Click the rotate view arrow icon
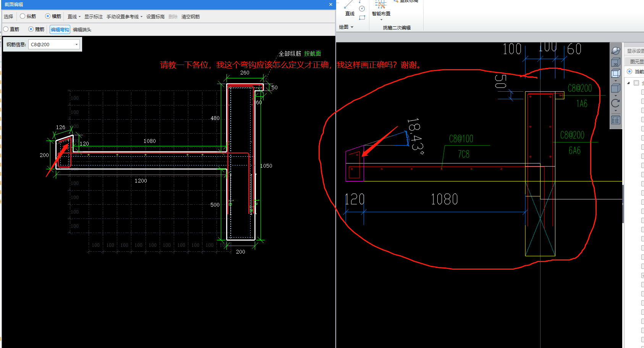The width and height of the screenshot is (644, 348). point(616,103)
